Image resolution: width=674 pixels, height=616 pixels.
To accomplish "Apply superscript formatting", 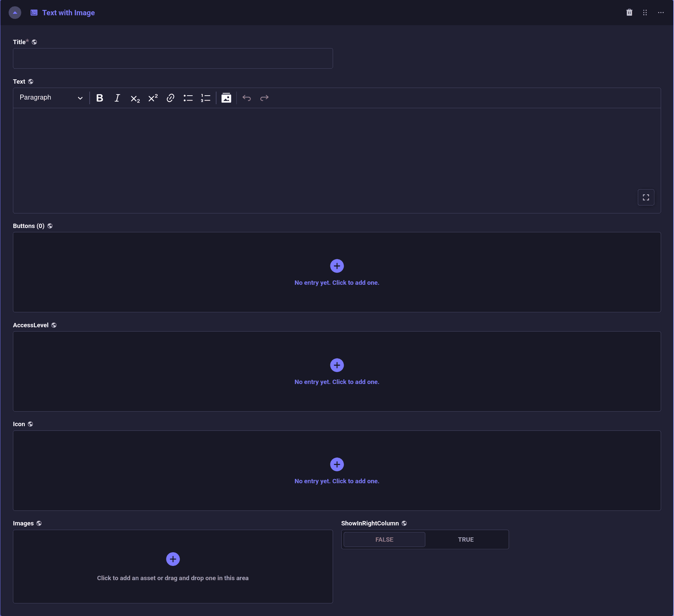I will point(153,98).
